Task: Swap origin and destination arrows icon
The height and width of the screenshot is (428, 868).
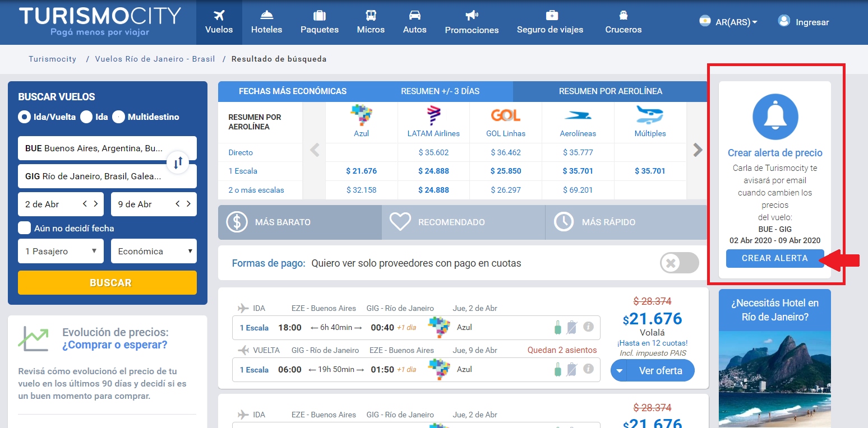Action: click(x=178, y=163)
